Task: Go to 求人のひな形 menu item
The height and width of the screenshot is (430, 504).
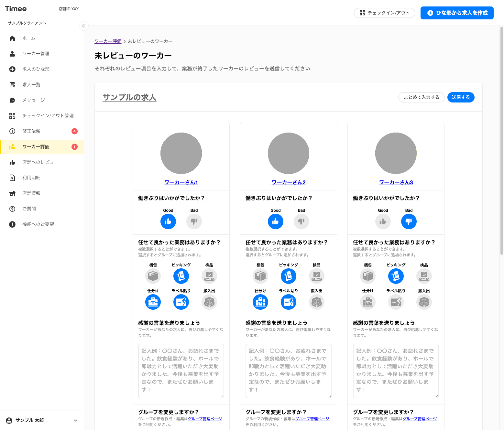Action: tap(42, 69)
